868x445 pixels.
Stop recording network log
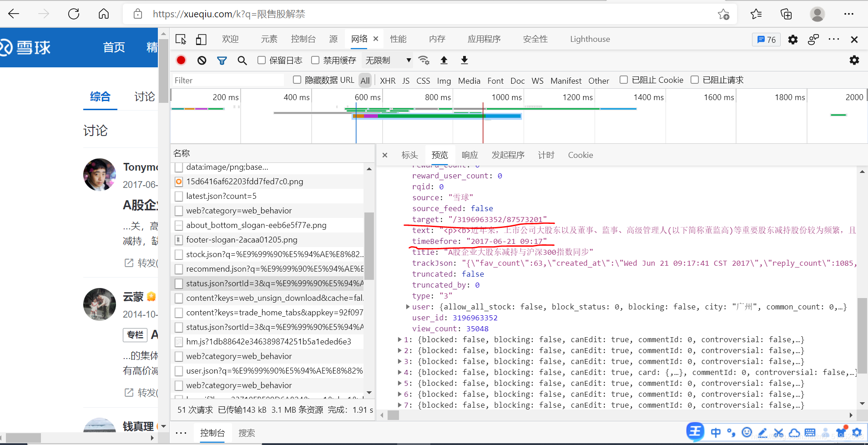click(181, 60)
